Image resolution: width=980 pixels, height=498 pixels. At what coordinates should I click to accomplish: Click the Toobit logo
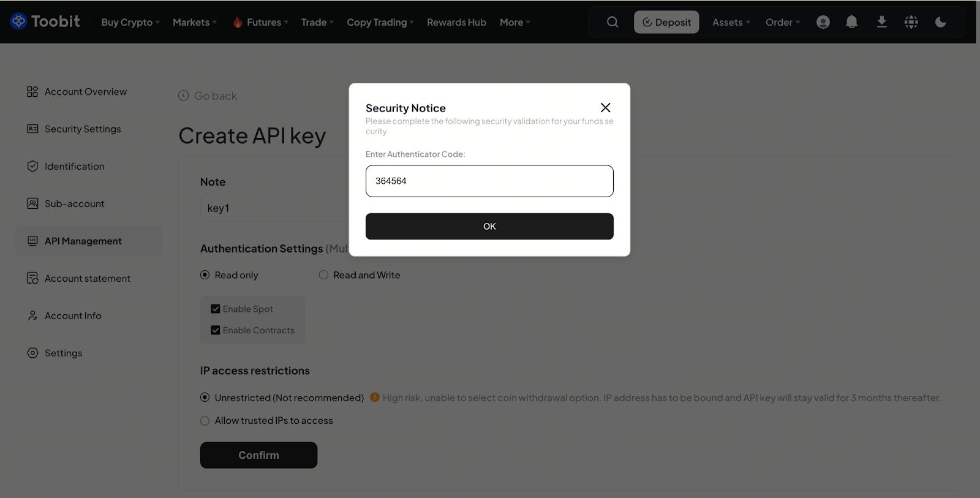(45, 21)
